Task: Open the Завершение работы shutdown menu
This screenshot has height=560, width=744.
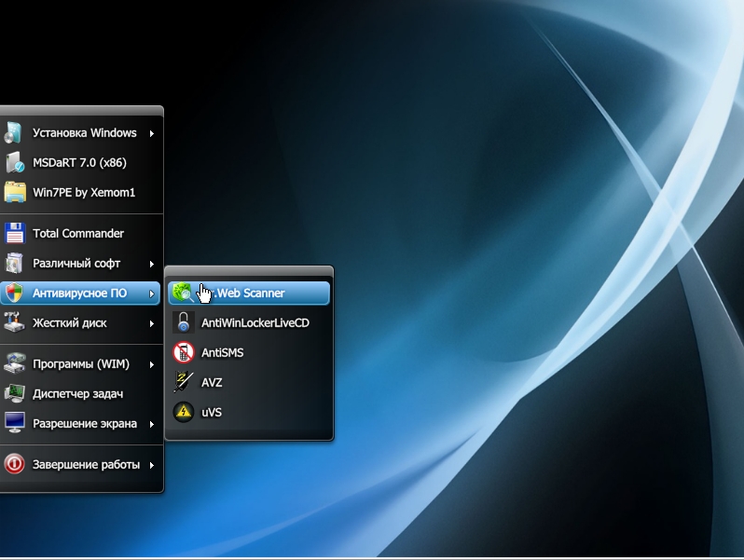Action: pos(86,465)
